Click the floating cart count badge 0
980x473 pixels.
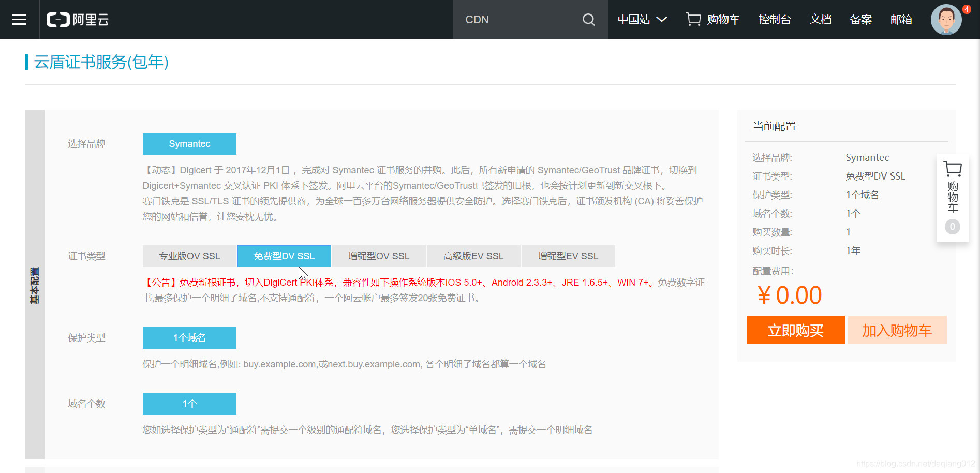click(x=953, y=227)
